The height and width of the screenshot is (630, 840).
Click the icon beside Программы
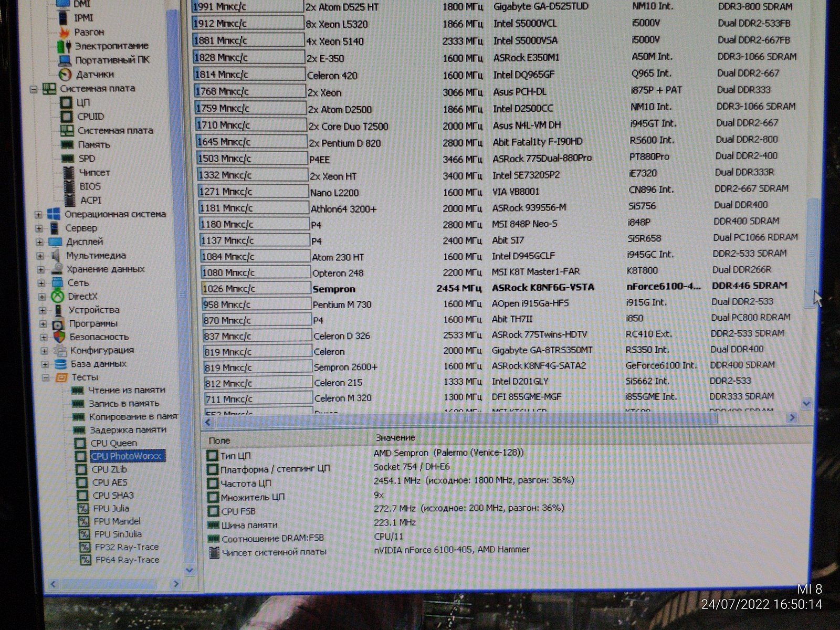point(58,324)
